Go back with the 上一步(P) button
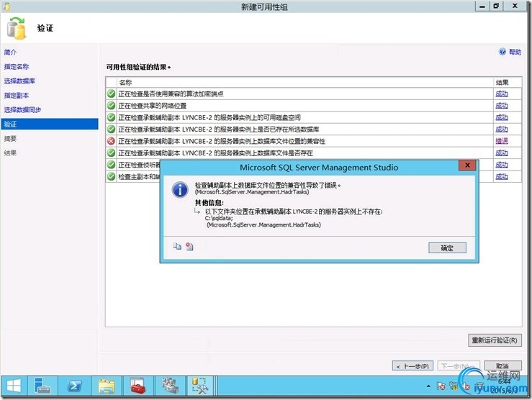 pos(412,366)
